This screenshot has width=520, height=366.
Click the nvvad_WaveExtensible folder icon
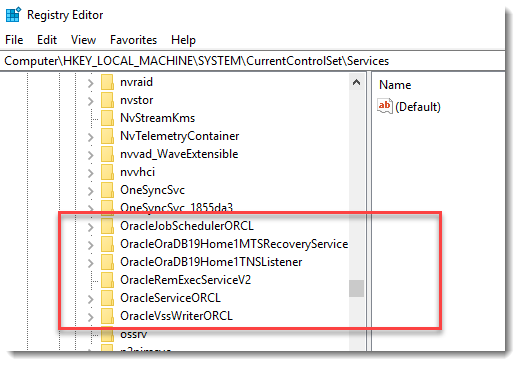tap(107, 154)
